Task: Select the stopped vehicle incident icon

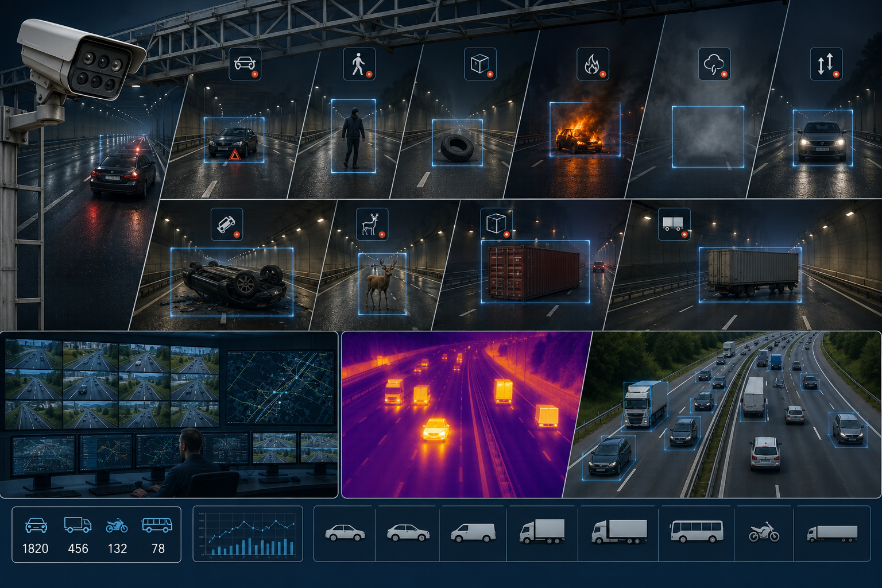Action: (245, 63)
